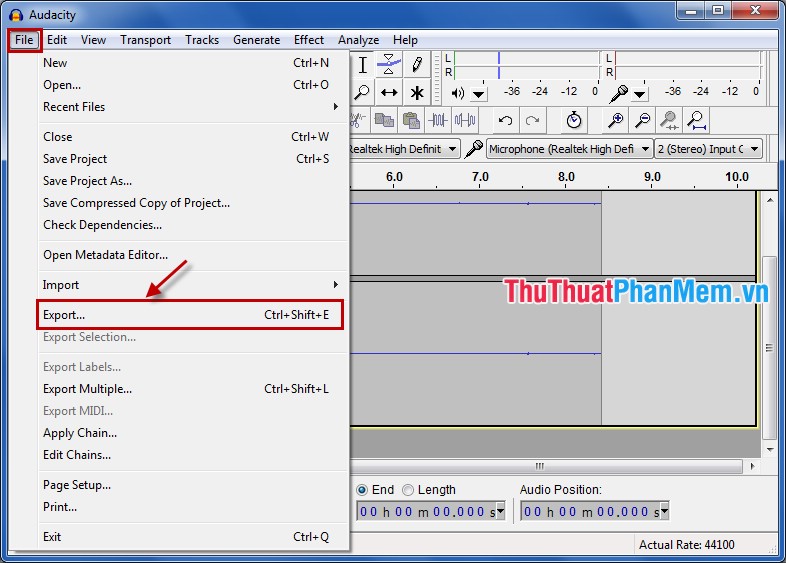This screenshot has height=563, width=786.
Task: Open the Tracks menu
Action: 202,40
